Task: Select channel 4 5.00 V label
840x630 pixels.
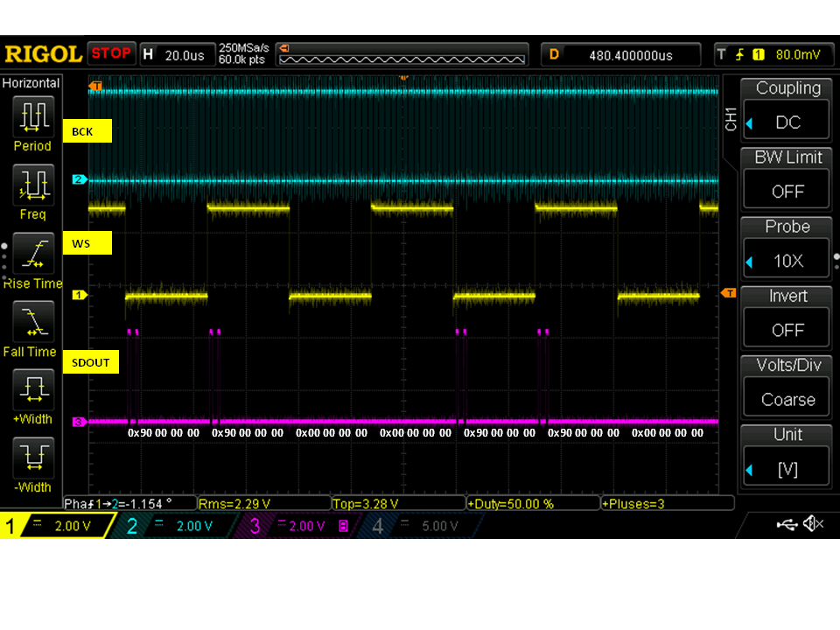Action: tap(422, 526)
